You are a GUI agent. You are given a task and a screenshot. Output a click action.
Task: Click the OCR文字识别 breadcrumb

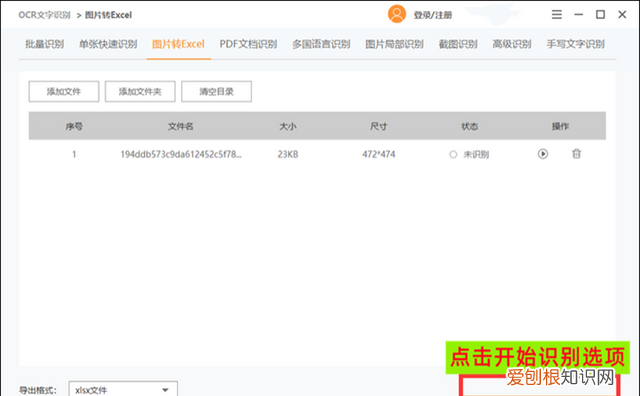[x=44, y=15]
